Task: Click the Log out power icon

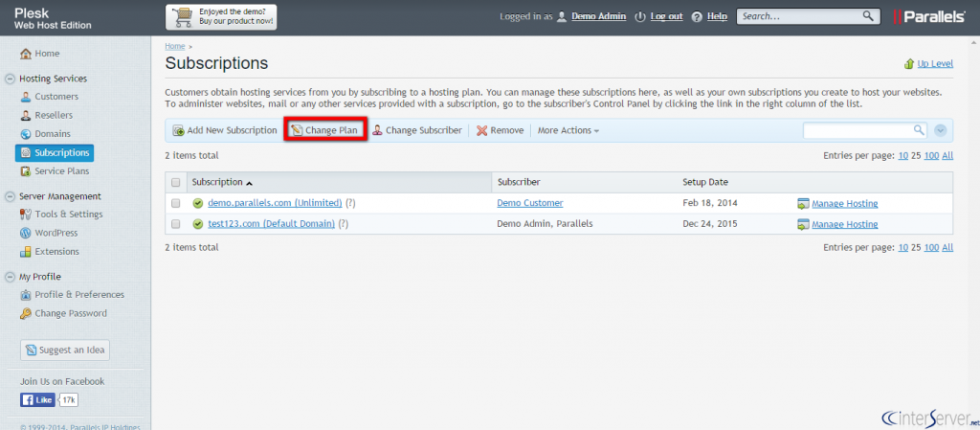Action: (x=639, y=17)
